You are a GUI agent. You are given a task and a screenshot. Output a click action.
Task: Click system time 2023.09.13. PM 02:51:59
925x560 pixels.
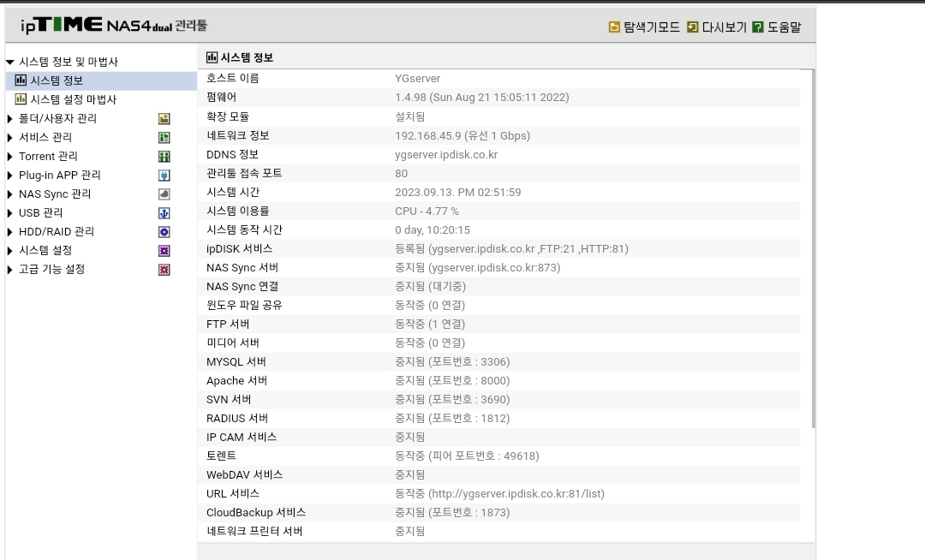click(x=457, y=192)
